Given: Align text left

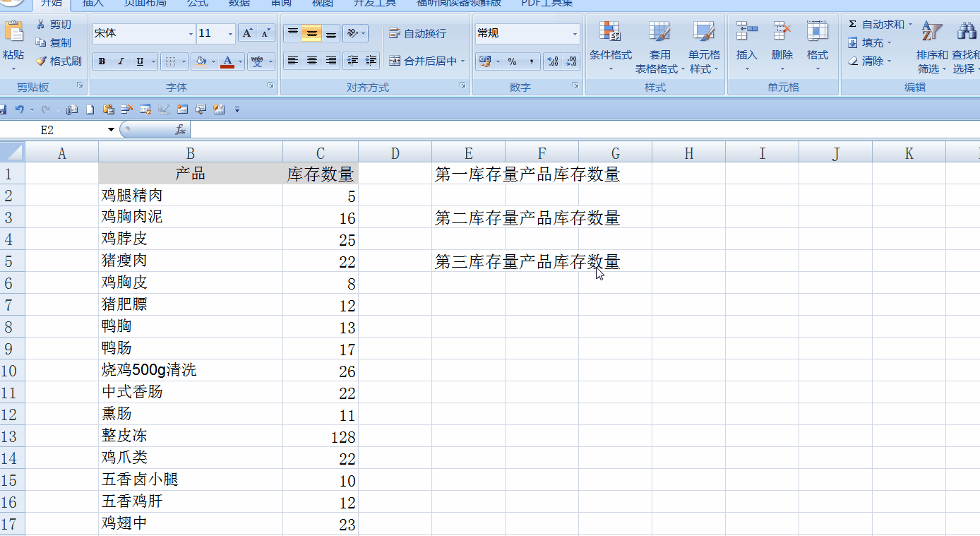Looking at the screenshot, I should (292, 61).
